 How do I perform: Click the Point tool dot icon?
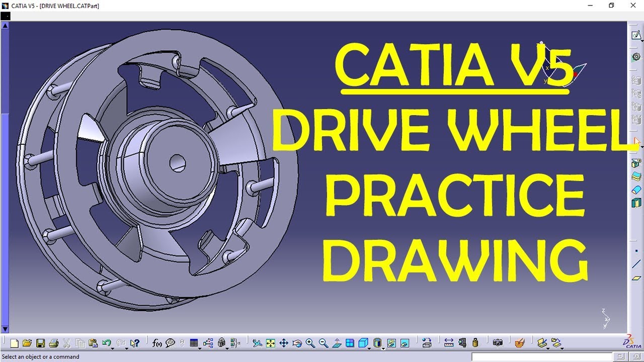(x=636, y=250)
